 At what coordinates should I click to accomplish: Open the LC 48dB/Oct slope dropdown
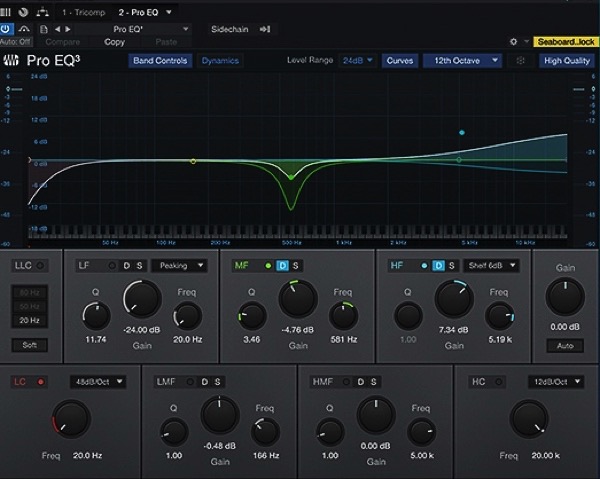98,382
